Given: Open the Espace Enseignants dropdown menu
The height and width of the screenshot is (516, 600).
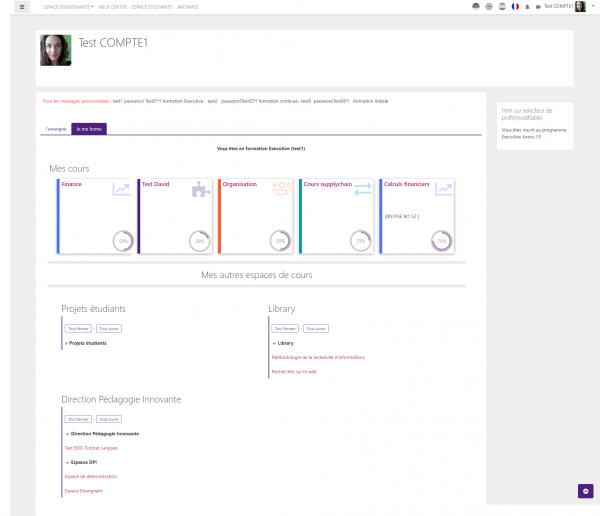Looking at the screenshot, I should 69,7.
